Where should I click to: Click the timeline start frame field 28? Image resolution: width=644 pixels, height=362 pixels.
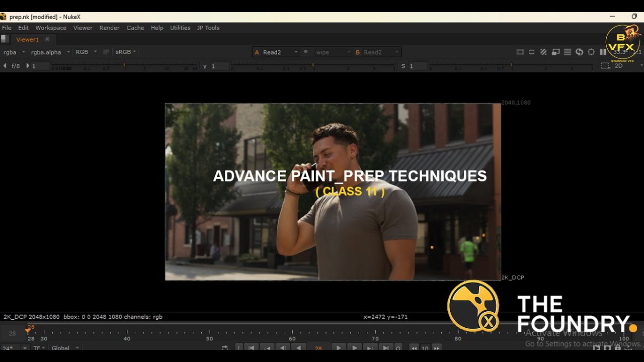point(12,333)
